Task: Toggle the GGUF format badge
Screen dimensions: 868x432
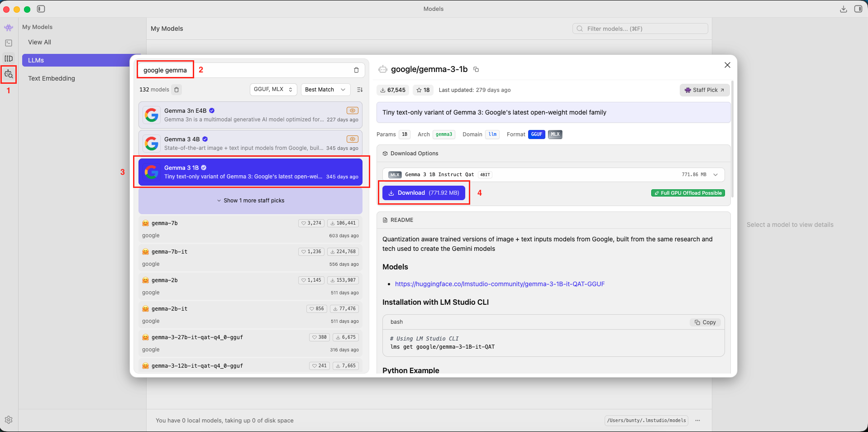Action: tap(536, 134)
